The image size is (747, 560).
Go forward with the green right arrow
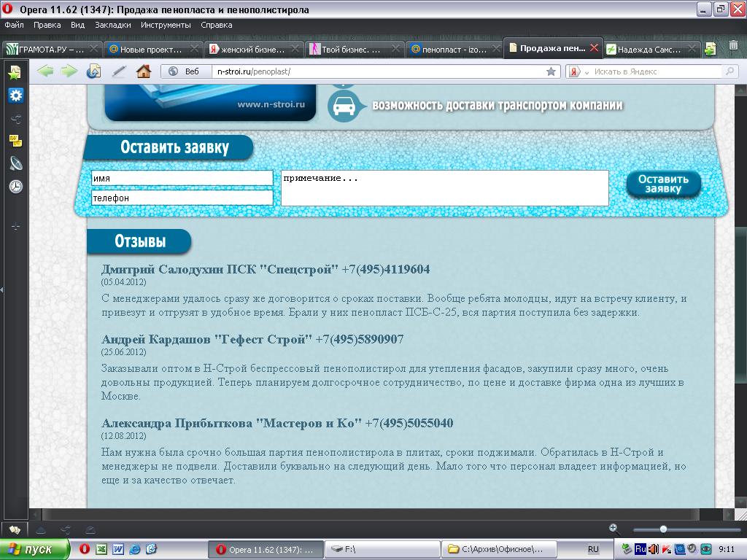click(69, 71)
